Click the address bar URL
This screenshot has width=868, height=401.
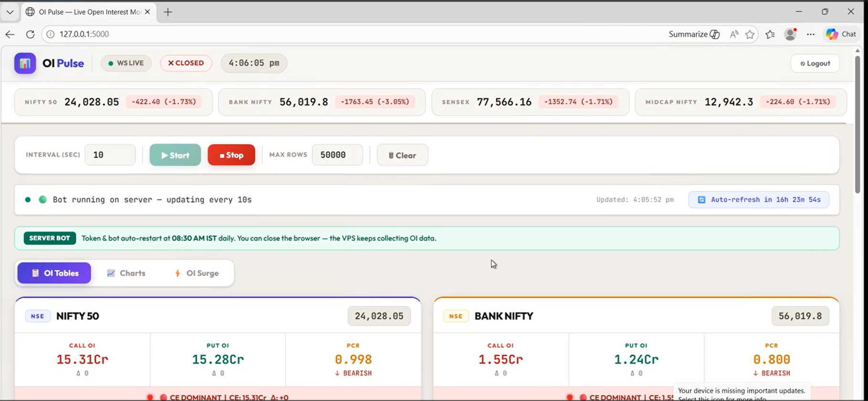click(84, 34)
